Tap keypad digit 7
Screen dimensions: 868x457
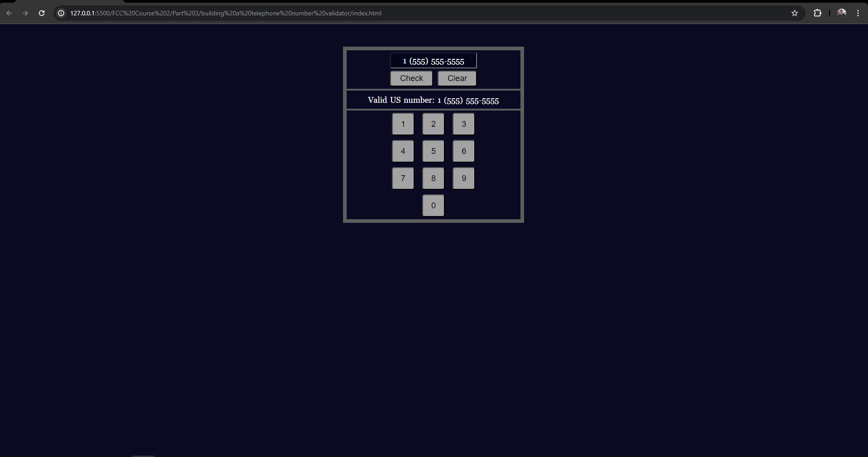(403, 178)
